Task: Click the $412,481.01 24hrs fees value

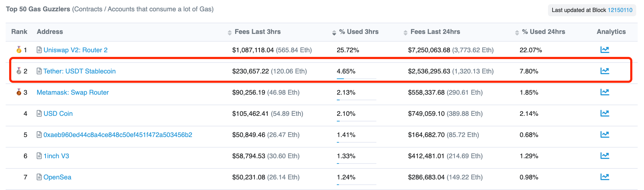Action: [x=426, y=156]
